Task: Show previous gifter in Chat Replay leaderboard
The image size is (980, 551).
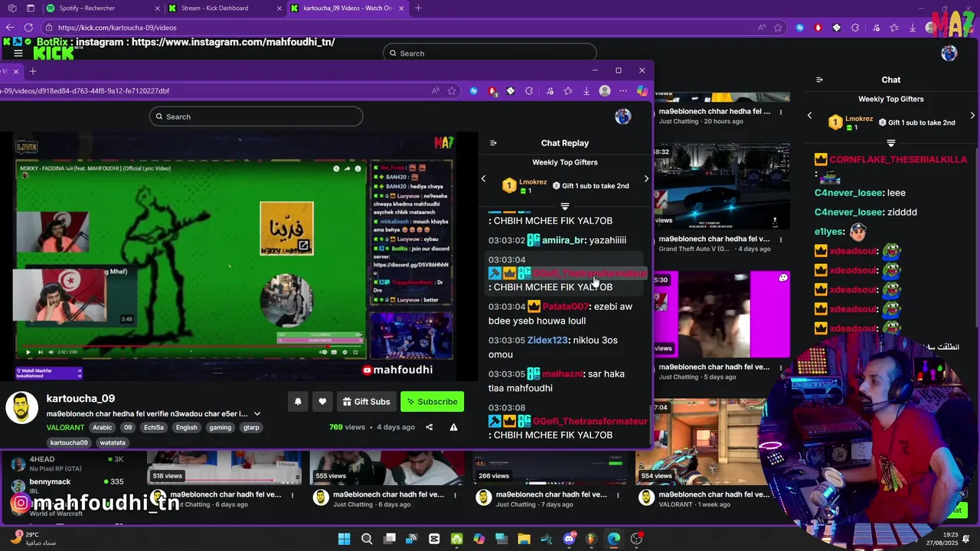Action: click(x=483, y=179)
